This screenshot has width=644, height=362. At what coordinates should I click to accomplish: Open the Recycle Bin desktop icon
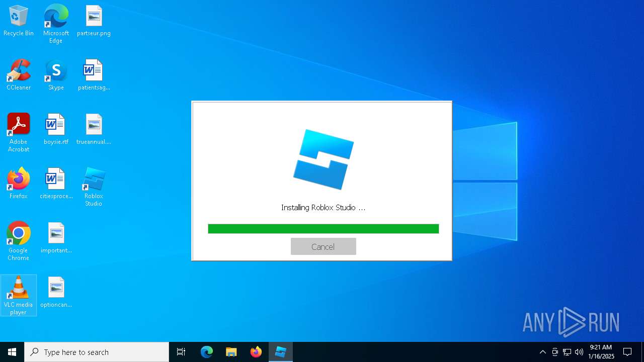pyautogui.click(x=19, y=21)
